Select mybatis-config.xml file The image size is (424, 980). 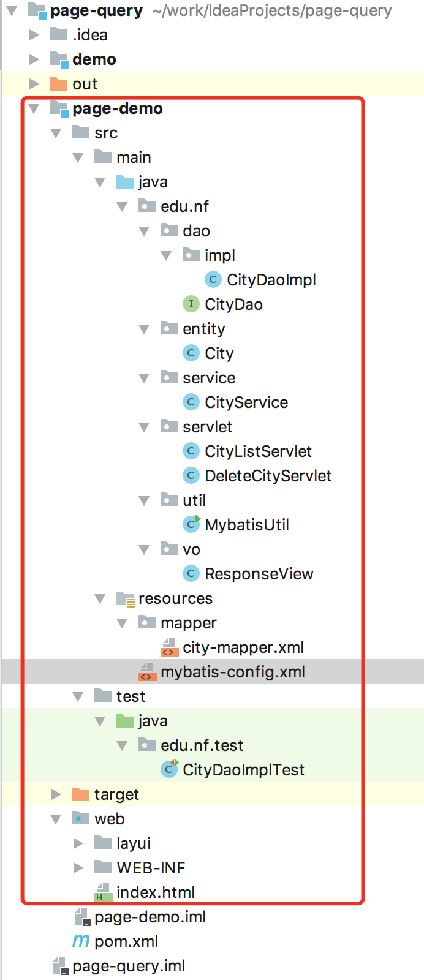coord(233,672)
